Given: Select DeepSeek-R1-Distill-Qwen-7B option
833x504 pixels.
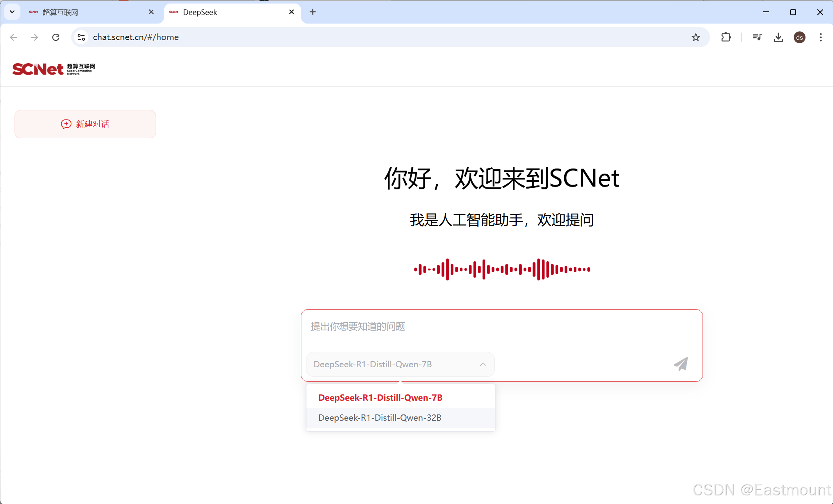Looking at the screenshot, I should coord(380,398).
